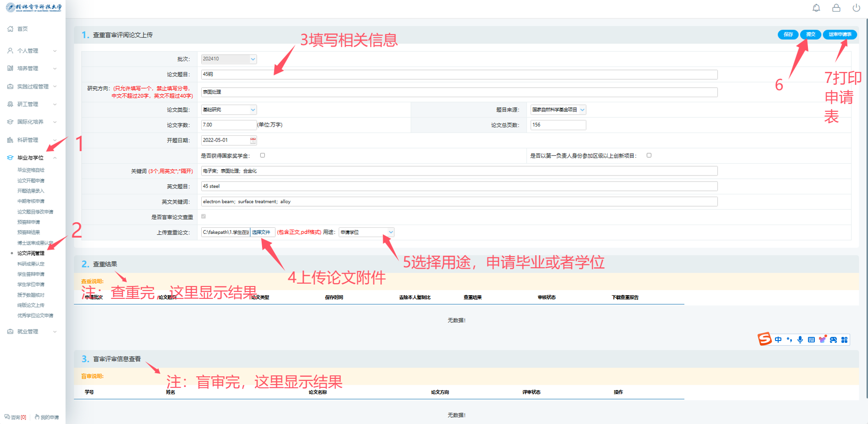This screenshot has height=424, width=868.
Task: Open the calendar picker for 开题日期
Action: [253, 140]
